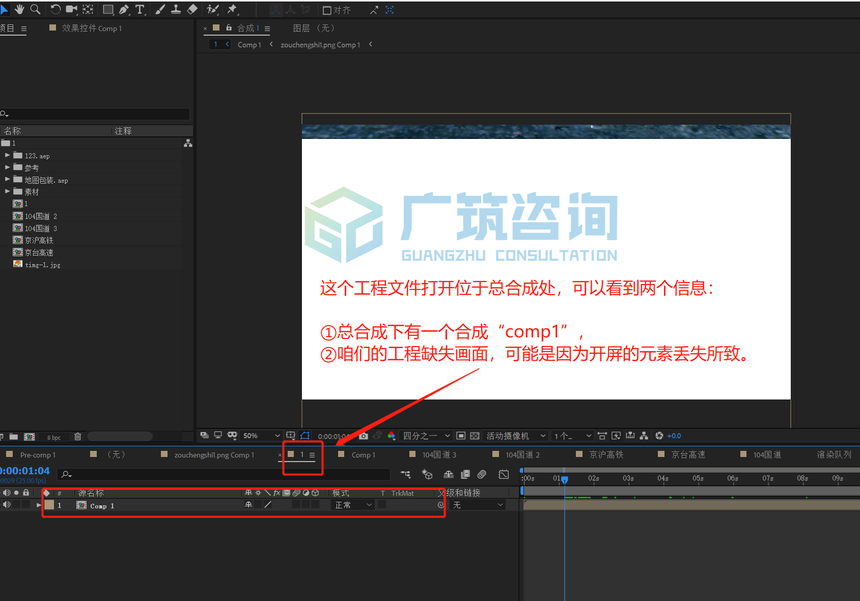Click the label color swatch of Comp 1 layer
Screen dimensions: 860x601
[49, 505]
